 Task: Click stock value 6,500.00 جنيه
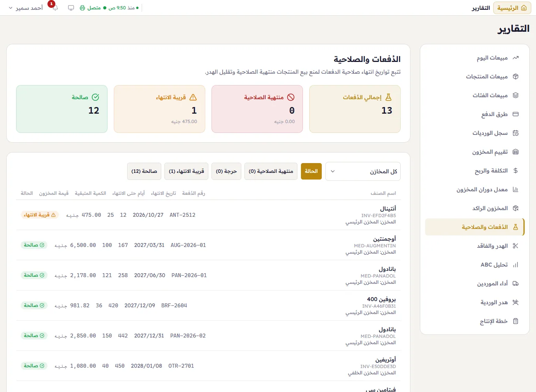[75, 245]
